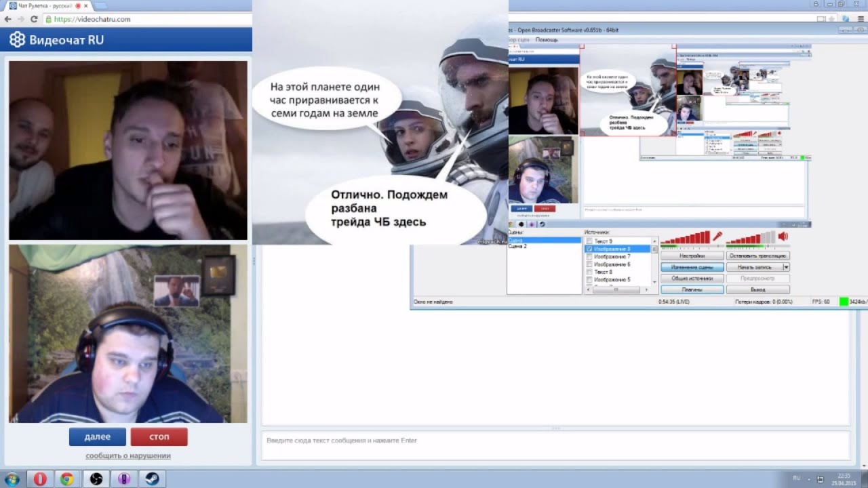Open Opera from the taskbar
868x488 pixels.
pyautogui.click(x=40, y=479)
